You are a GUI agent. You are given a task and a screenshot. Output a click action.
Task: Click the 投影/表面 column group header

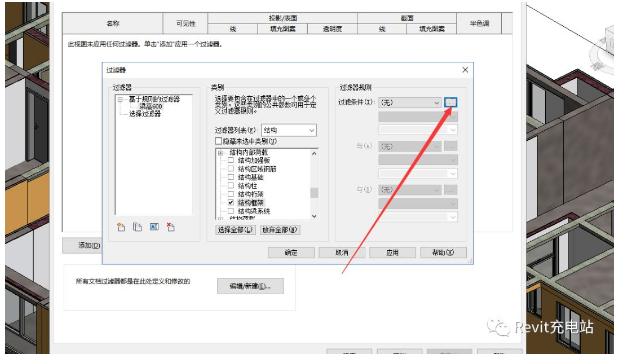[282, 18]
